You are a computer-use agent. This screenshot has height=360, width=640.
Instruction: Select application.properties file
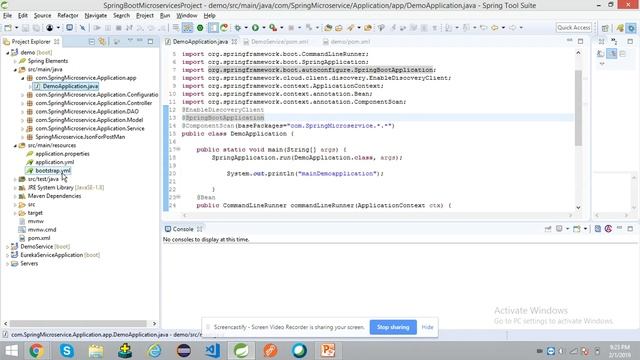pyautogui.click(x=62, y=154)
